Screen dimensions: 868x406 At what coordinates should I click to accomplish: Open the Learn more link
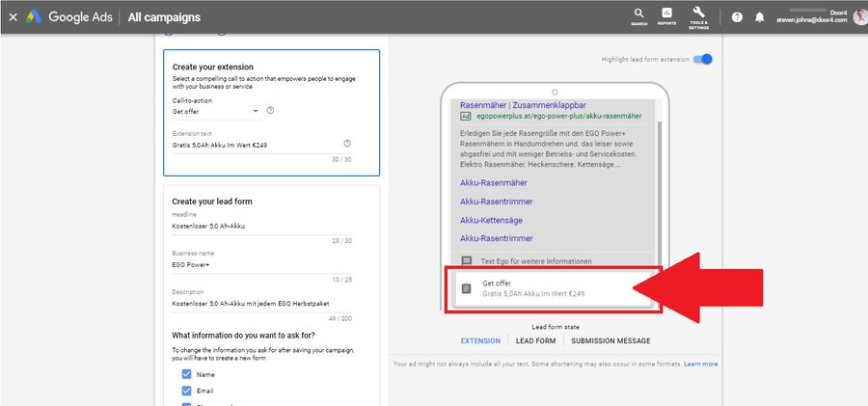click(701, 364)
